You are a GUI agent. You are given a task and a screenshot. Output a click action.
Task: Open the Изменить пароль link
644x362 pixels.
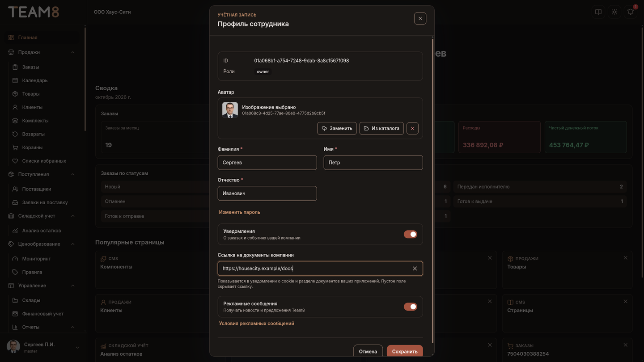pyautogui.click(x=240, y=212)
